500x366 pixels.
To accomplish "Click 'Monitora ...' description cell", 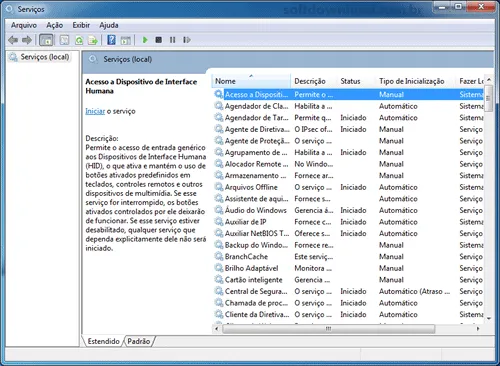I will coord(313,268).
